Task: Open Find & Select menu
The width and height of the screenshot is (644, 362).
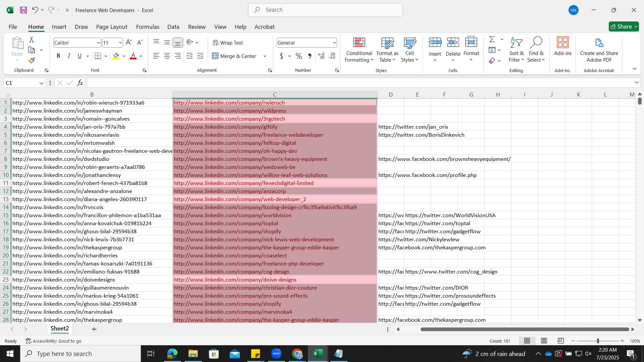Action: point(536,50)
